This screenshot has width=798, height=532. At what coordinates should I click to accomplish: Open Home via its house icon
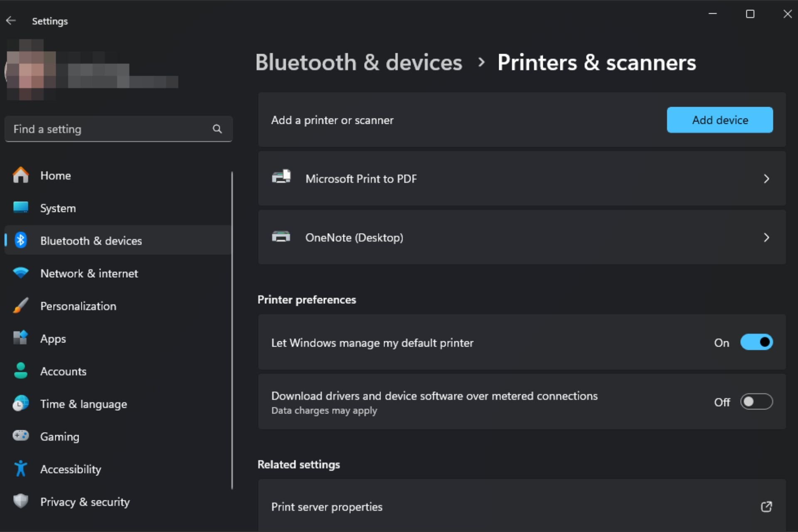[20, 175]
